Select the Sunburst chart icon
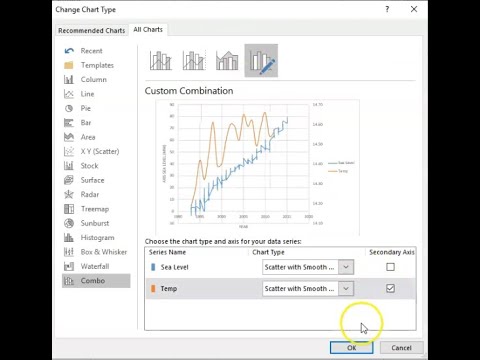This screenshot has width=480, height=360. pos(69,223)
